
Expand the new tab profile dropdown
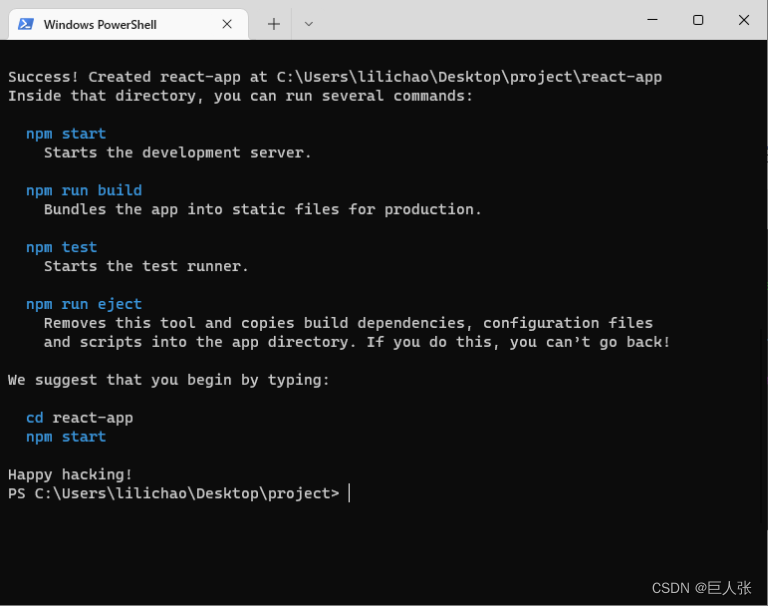[x=309, y=24]
